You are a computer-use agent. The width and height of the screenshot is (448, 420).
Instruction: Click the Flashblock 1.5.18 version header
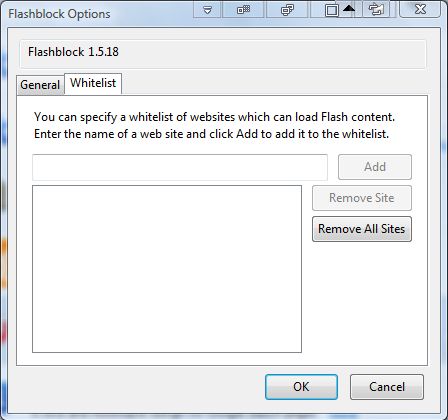73,52
